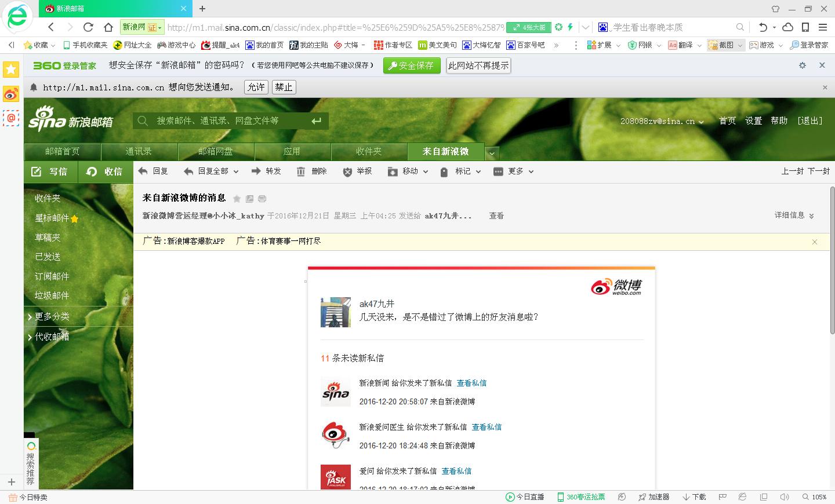The height and width of the screenshot is (504, 835).
Task: Click 此网站不再提示 button
Action: [x=478, y=66]
